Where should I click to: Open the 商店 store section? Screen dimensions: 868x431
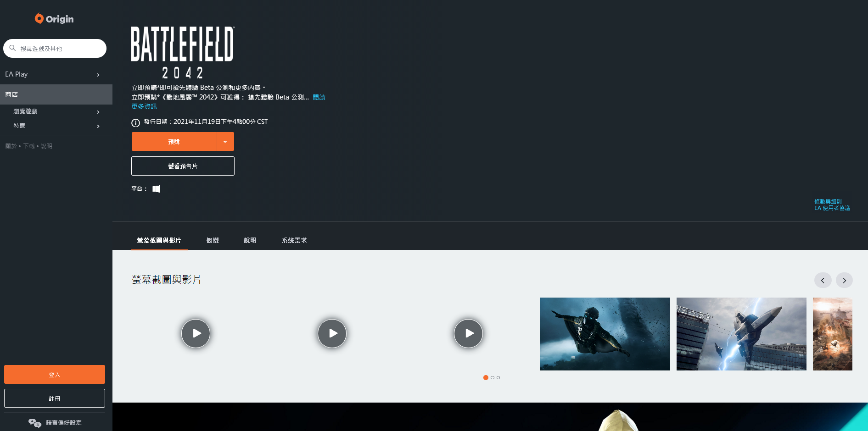(x=56, y=94)
